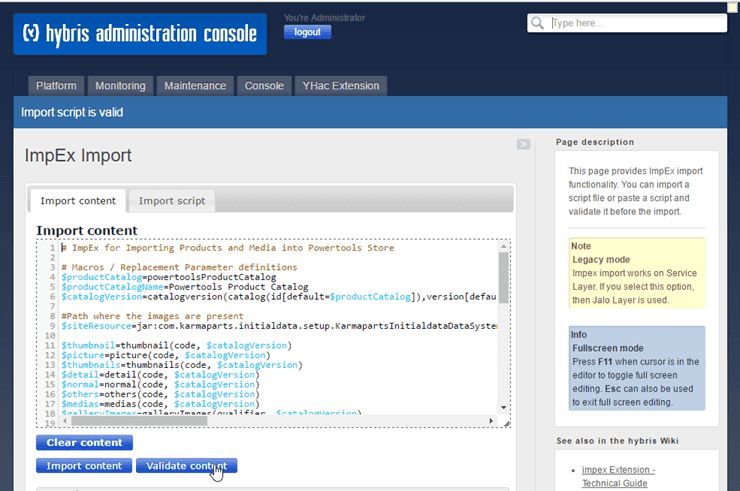This screenshot has width=740, height=491.
Task: Click the Fullscreen mode info heading
Action: tap(607, 348)
